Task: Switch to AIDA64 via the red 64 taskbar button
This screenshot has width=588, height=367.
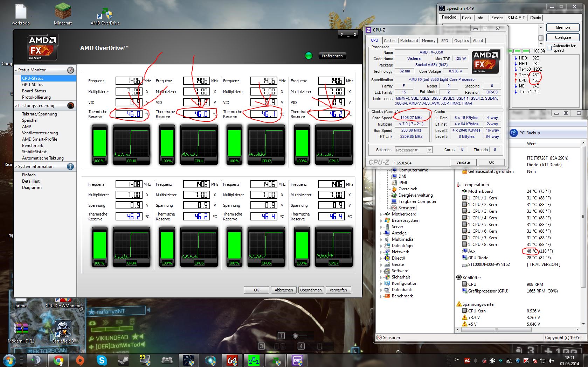Action: 232,360
